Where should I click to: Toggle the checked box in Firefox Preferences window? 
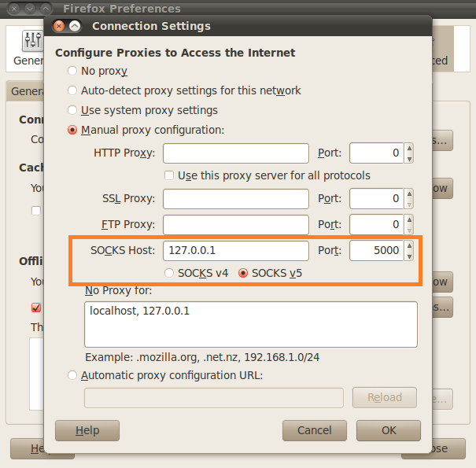click(x=36, y=308)
